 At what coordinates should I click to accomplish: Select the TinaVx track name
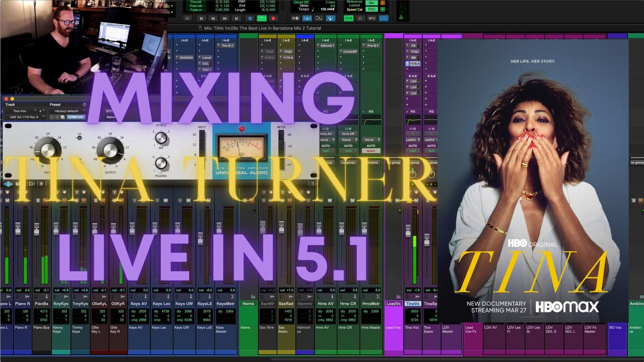tap(413, 304)
